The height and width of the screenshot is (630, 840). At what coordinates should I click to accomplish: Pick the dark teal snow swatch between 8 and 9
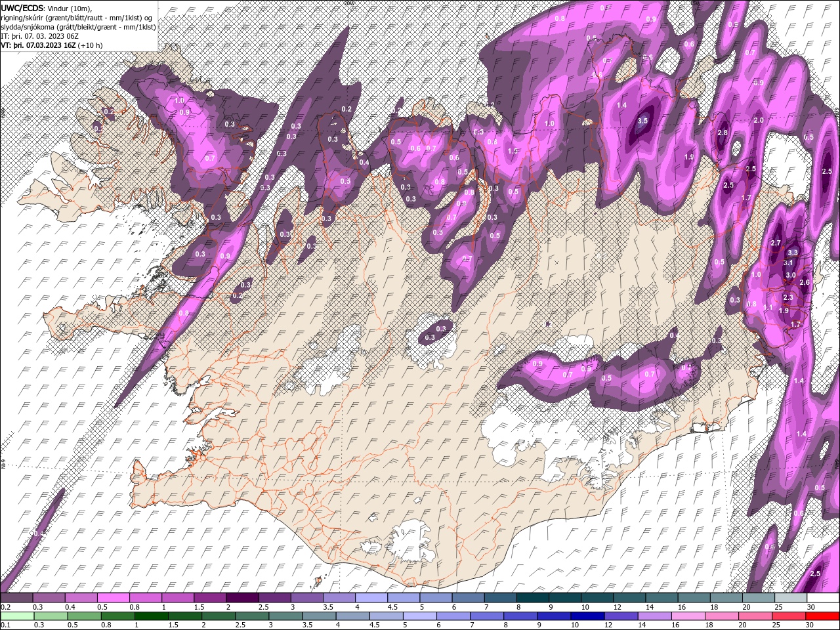click(x=532, y=598)
